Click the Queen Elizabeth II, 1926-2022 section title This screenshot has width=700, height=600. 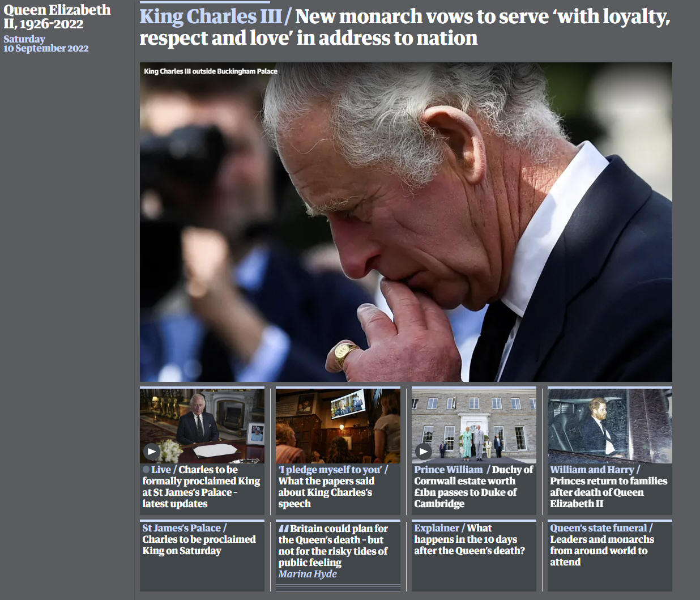coord(57,17)
